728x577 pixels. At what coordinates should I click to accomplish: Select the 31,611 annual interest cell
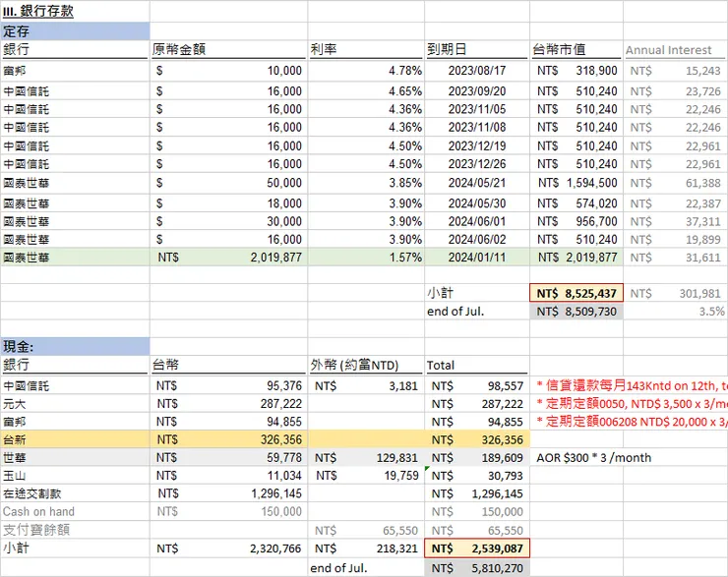coord(675,257)
